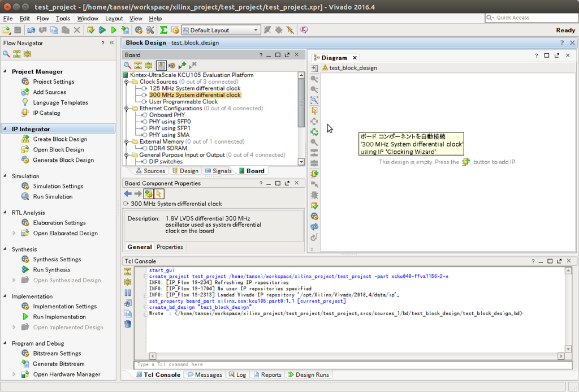
Task: Click the blue refresh icon in Diagram toolbar
Action: pyautogui.click(x=314, y=227)
